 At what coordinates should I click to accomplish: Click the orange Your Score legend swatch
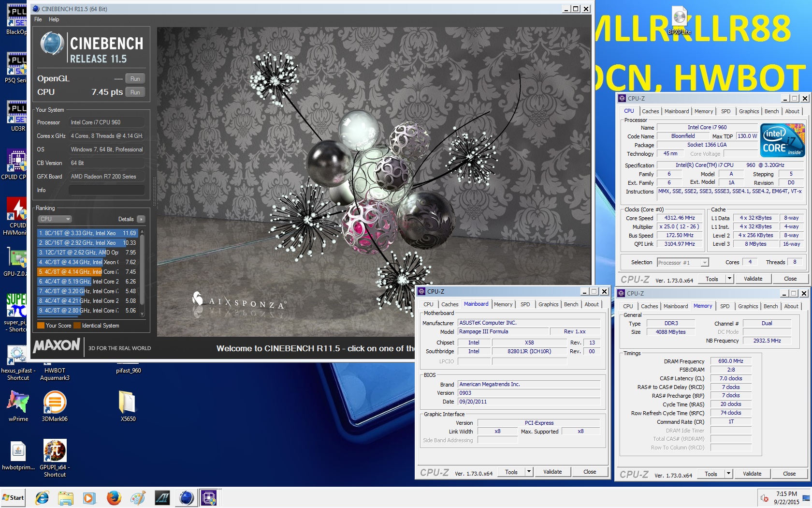pyautogui.click(x=41, y=326)
